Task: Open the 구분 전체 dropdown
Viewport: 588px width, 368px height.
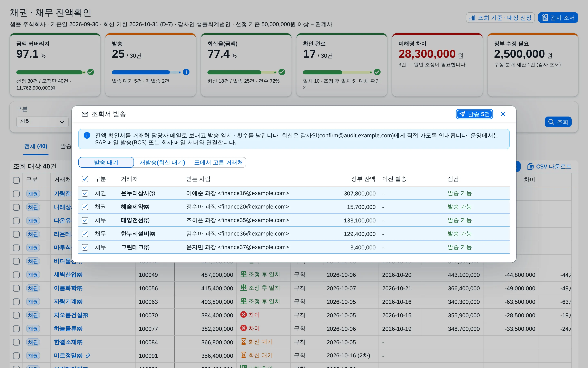Action: click(42, 122)
